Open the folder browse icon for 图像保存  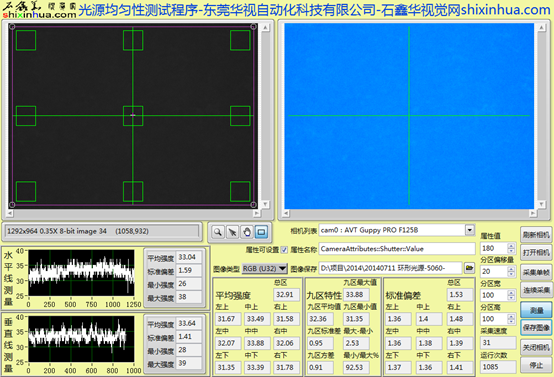(x=469, y=268)
